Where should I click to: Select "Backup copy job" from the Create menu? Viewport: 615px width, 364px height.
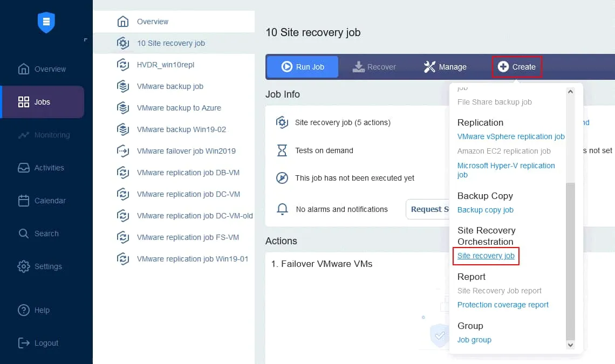point(485,209)
